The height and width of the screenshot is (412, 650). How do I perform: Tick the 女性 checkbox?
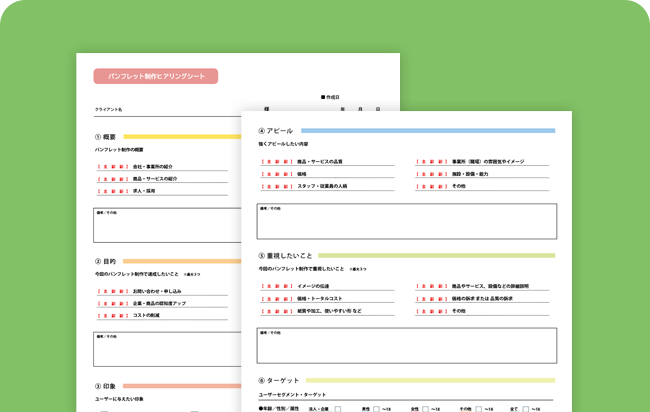point(425,409)
